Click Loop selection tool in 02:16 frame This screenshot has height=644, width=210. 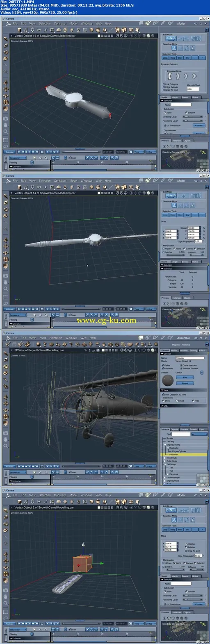pyautogui.click(x=165, y=58)
